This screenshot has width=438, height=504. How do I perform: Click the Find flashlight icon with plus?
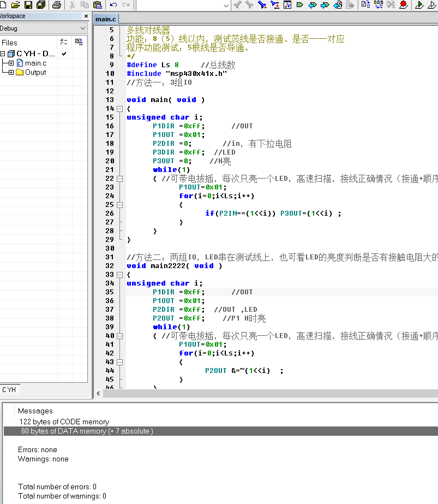[262, 4]
